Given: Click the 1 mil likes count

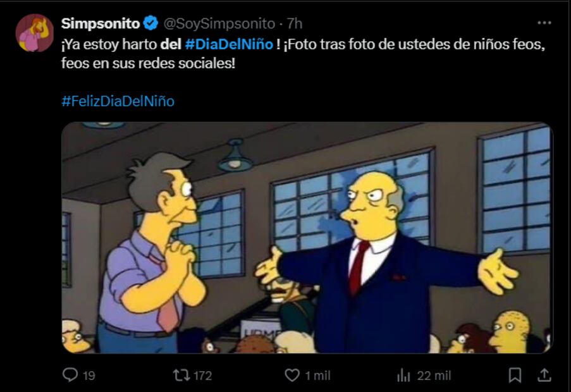Looking at the screenshot, I should [317, 376].
